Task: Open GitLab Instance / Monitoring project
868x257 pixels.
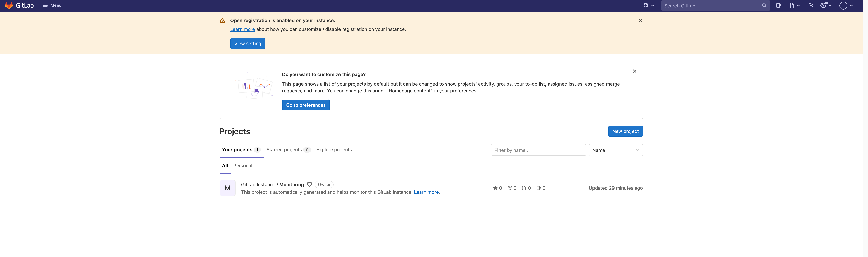Action: (272, 185)
